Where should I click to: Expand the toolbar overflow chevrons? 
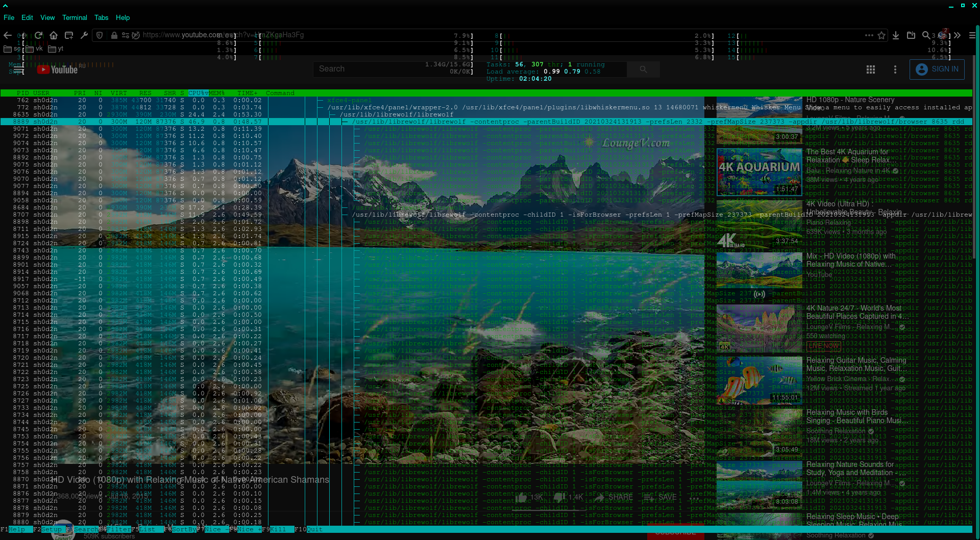(957, 35)
